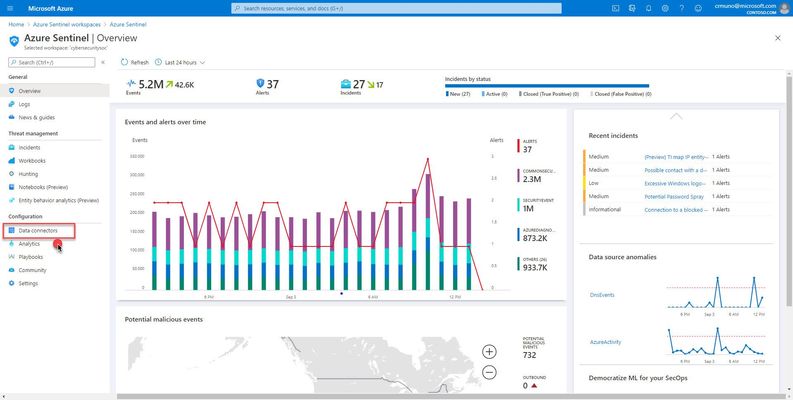Click the Analytics flask icon
This screenshot has height=400, width=793.
(x=12, y=244)
